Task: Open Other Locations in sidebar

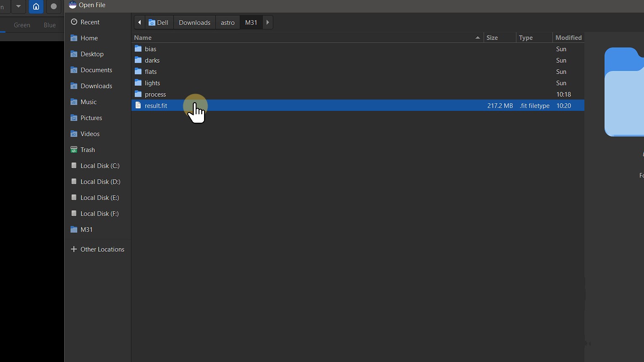Action: tap(102, 249)
